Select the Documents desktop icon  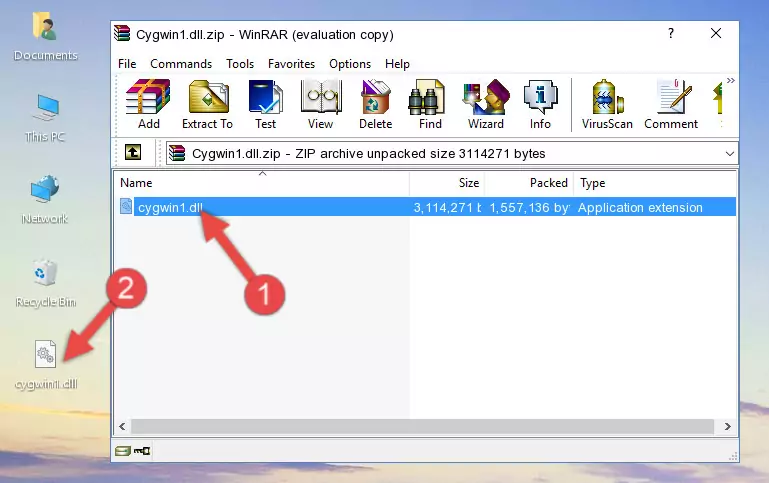tap(46, 37)
